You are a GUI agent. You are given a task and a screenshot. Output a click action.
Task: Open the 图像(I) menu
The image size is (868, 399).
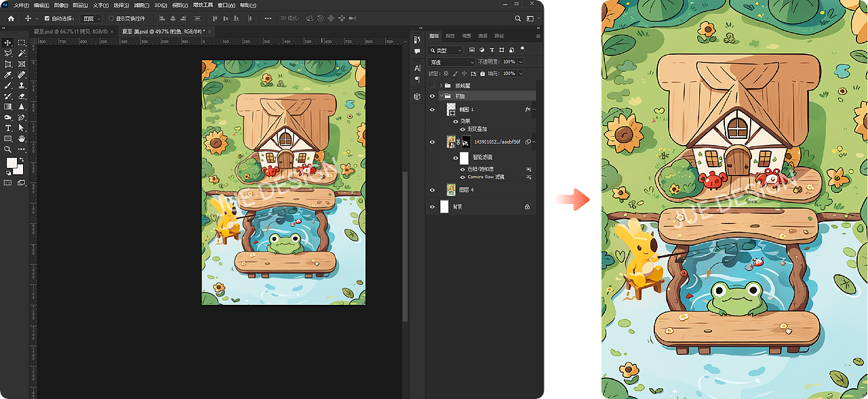click(x=61, y=5)
